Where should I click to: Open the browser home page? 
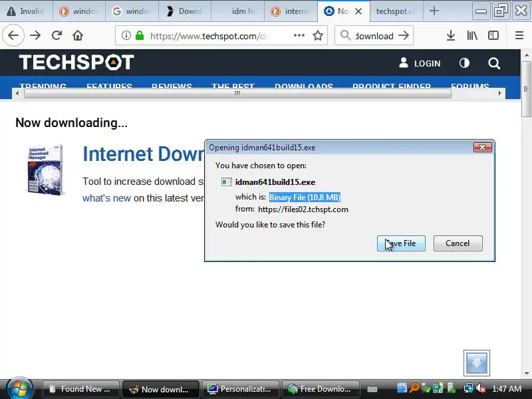[78, 35]
